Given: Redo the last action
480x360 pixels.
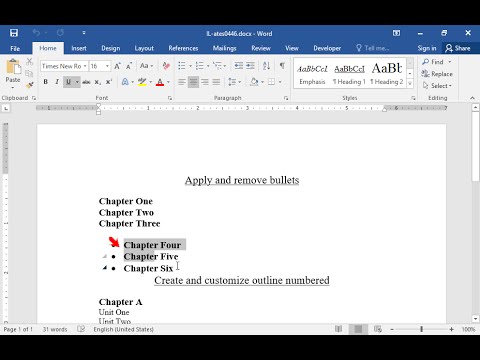Looking at the screenshot, I should click(60, 33).
